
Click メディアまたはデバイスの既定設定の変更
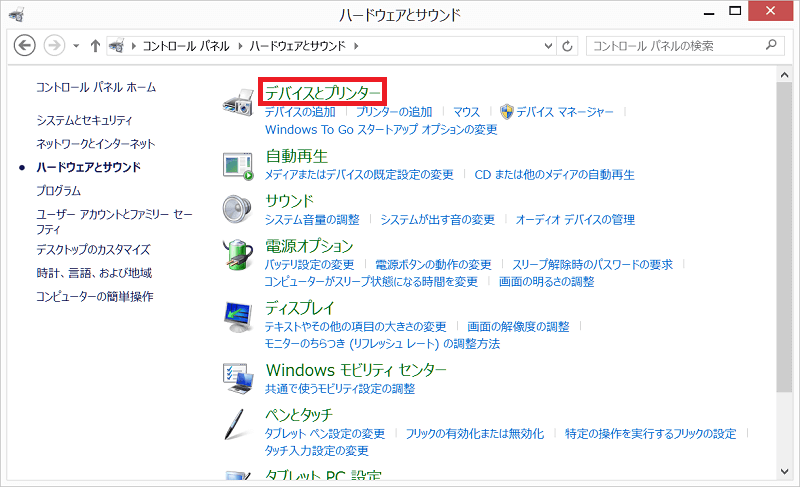click(359, 175)
